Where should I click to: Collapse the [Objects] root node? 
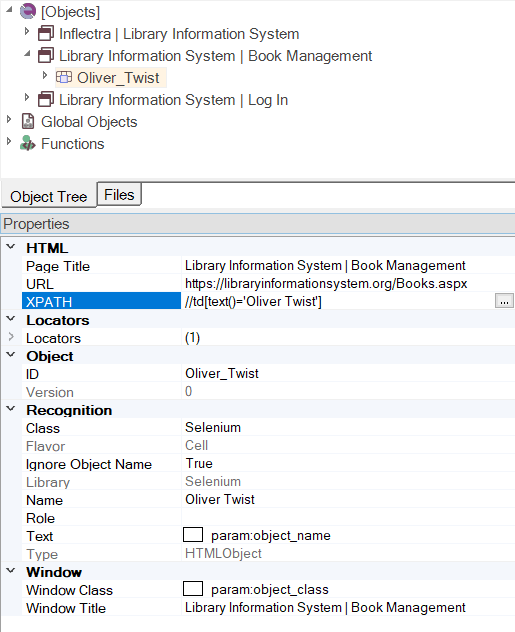pos(9,10)
